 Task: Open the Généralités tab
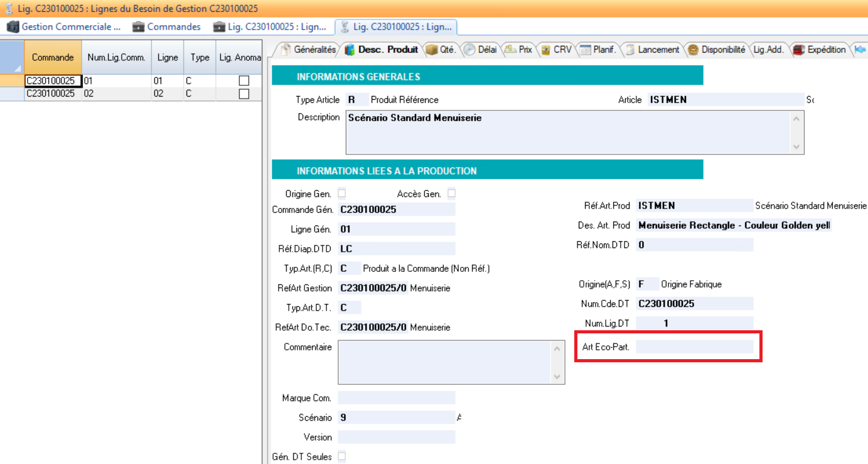click(308, 50)
